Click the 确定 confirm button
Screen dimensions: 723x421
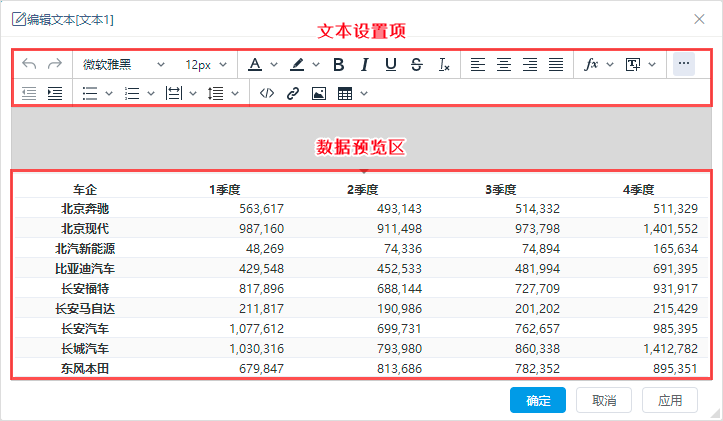[538, 400]
